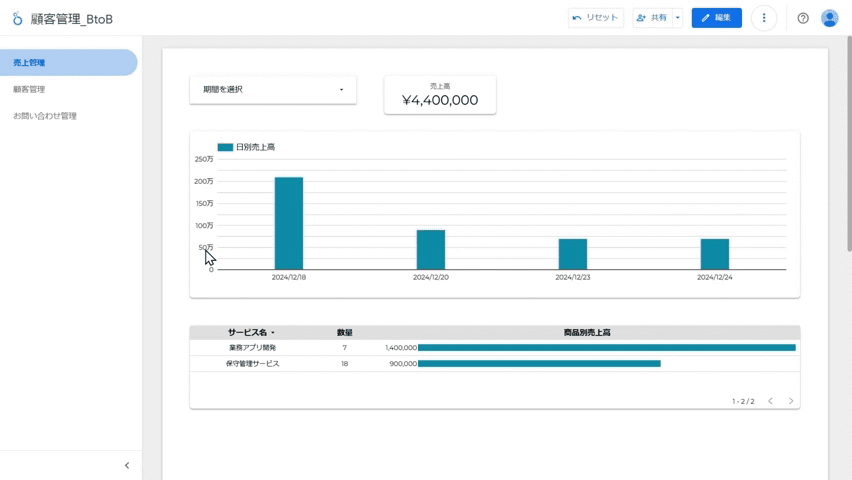Click the 900,000 sales value cell
Screen dimensions: 852x480
[403, 364]
